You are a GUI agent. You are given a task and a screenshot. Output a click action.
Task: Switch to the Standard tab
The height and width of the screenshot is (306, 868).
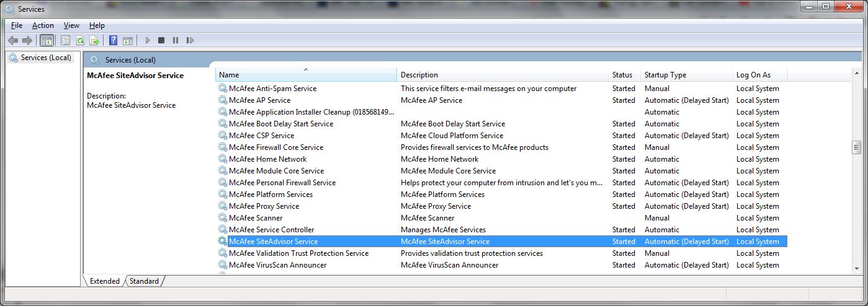point(144,281)
